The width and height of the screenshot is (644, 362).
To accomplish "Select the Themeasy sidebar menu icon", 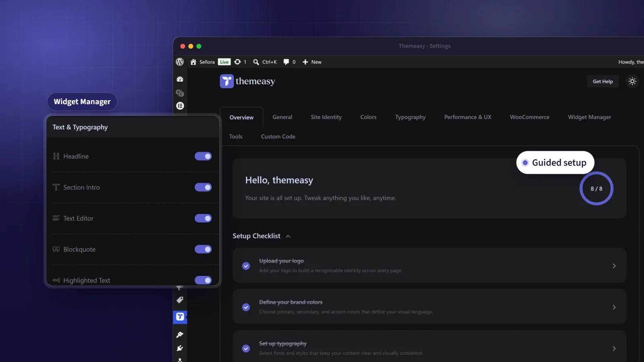I will coord(180,317).
